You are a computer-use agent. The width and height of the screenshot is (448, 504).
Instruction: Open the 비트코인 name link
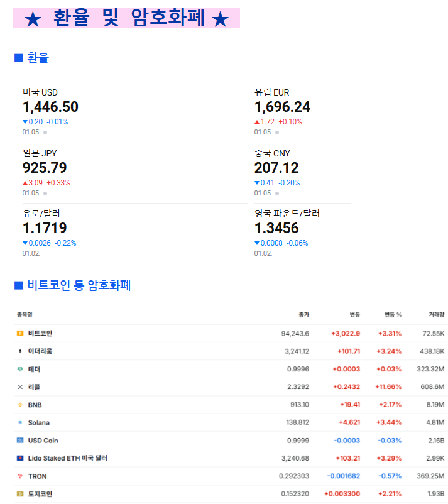coord(40,333)
